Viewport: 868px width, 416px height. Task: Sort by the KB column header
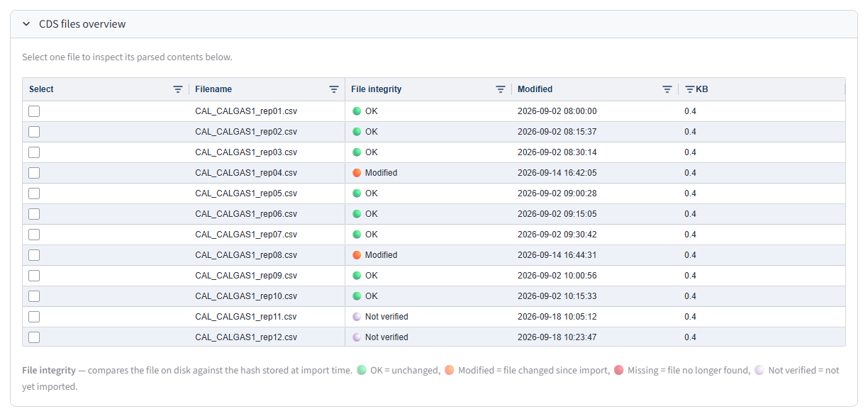pyautogui.click(x=702, y=89)
